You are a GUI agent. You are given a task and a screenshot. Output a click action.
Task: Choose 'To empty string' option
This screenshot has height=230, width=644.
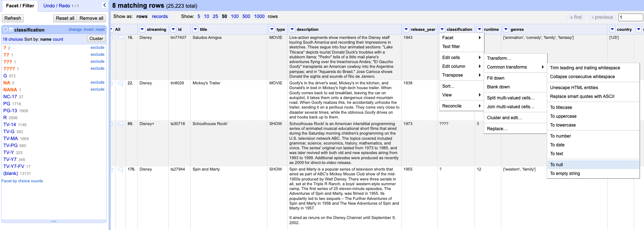click(593, 174)
